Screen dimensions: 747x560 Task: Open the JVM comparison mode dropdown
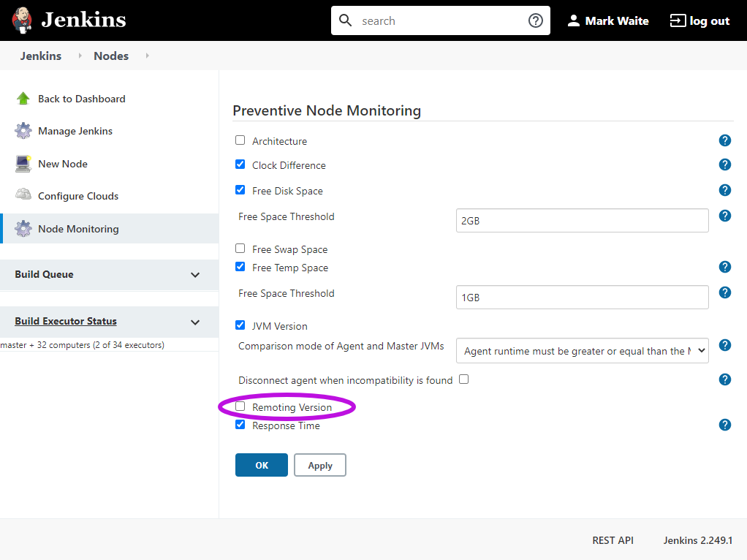coord(582,351)
